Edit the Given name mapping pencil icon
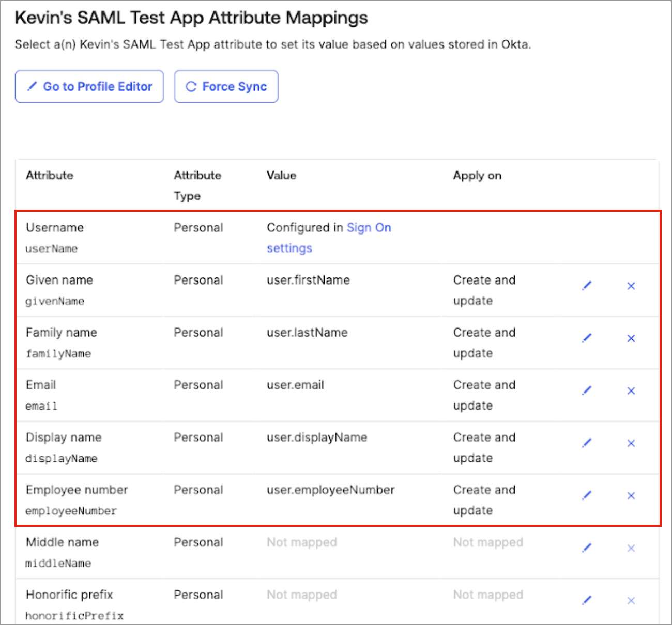The height and width of the screenshot is (625, 672). click(587, 286)
